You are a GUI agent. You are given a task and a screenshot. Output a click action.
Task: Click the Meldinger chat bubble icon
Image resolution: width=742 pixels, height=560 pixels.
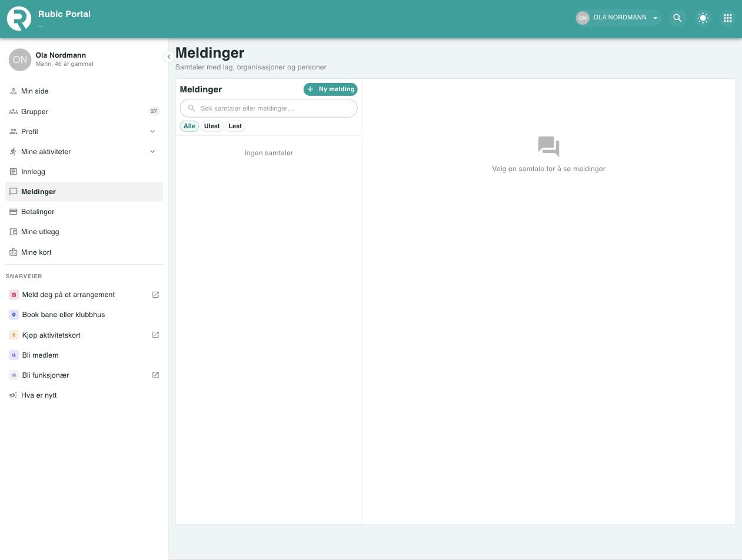click(x=14, y=192)
